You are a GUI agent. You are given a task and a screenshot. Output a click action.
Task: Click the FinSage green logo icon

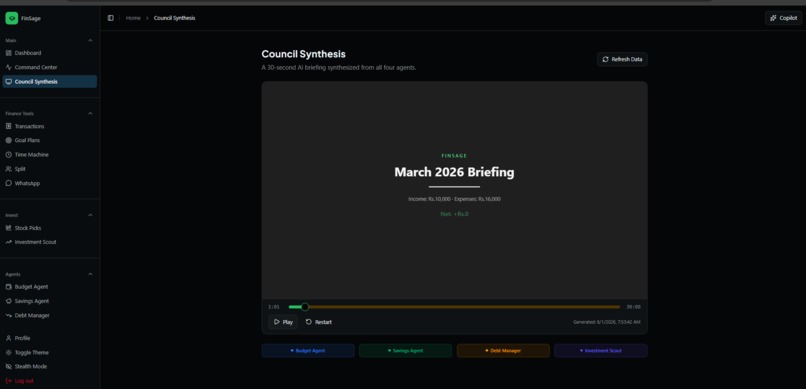pos(11,18)
